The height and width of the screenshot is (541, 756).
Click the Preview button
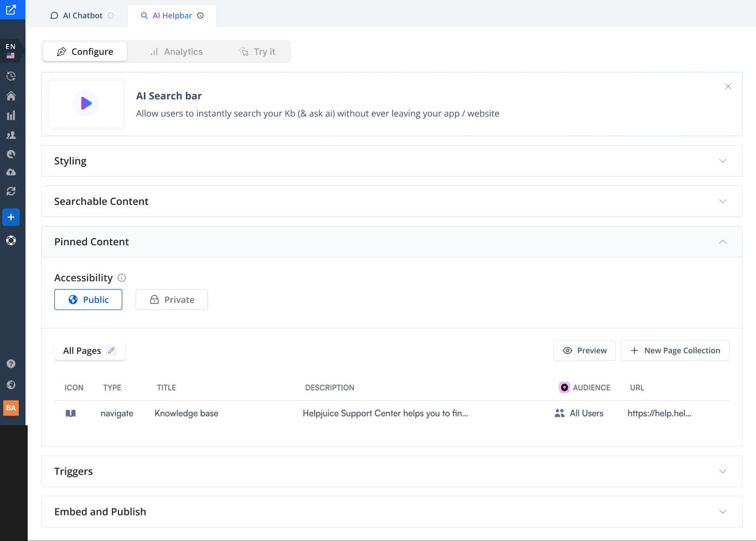point(584,351)
